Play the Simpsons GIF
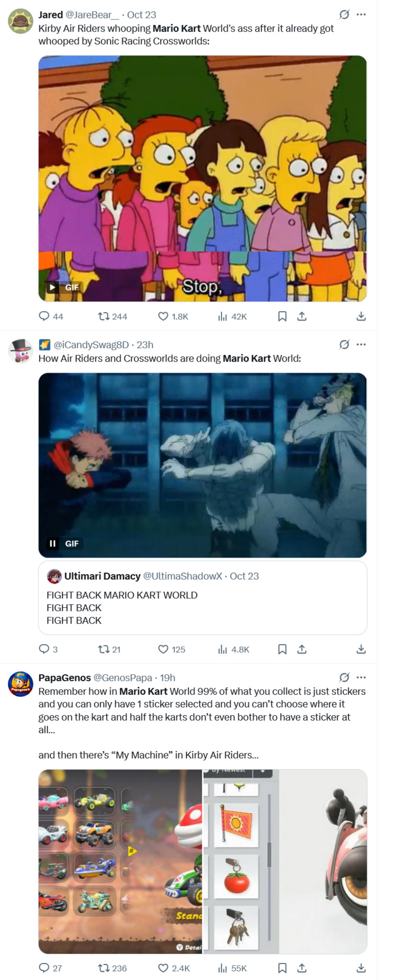Image resolution: width=393 pixels, height=980 pixels. 52,287
